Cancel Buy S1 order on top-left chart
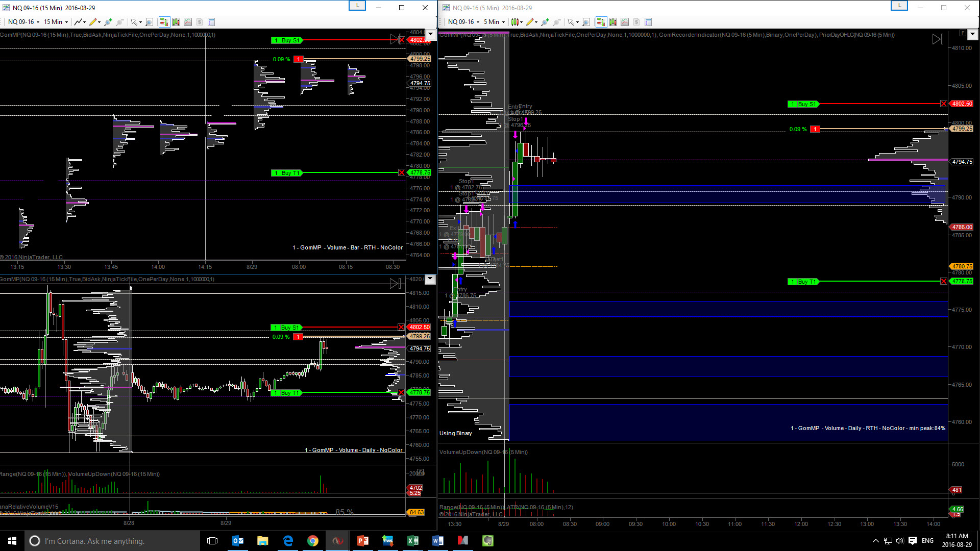This screenshot has height=551, width=980. [x=402, y=40]
